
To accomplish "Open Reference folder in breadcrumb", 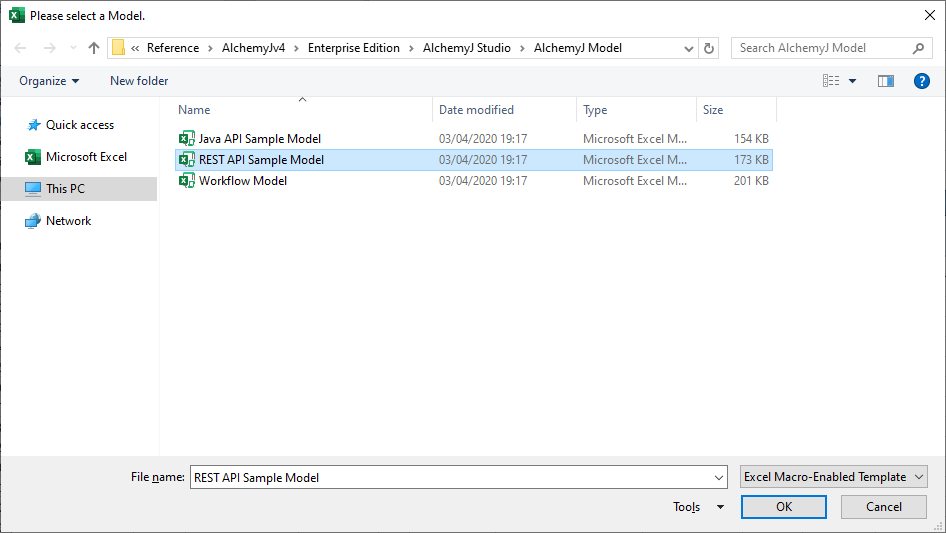I will coord(173,48).
